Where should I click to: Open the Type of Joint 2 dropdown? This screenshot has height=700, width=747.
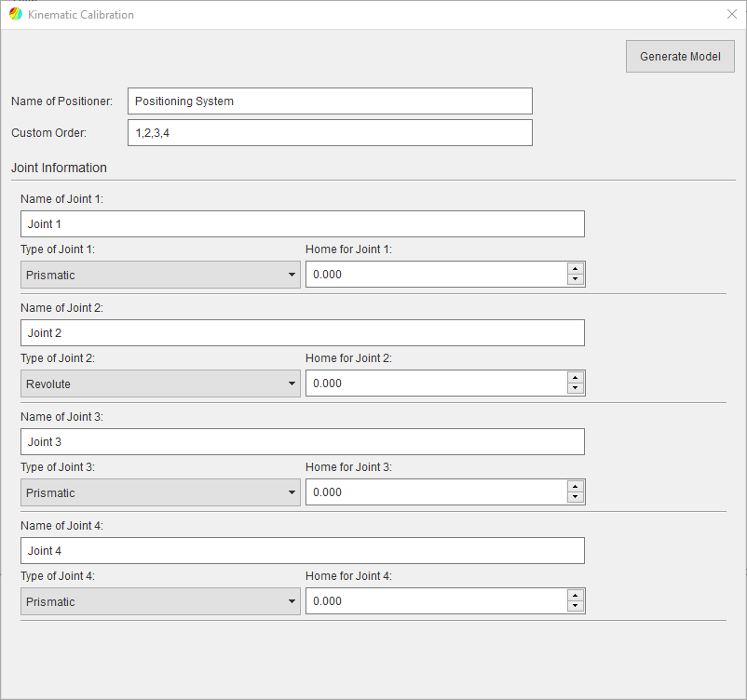160,384
